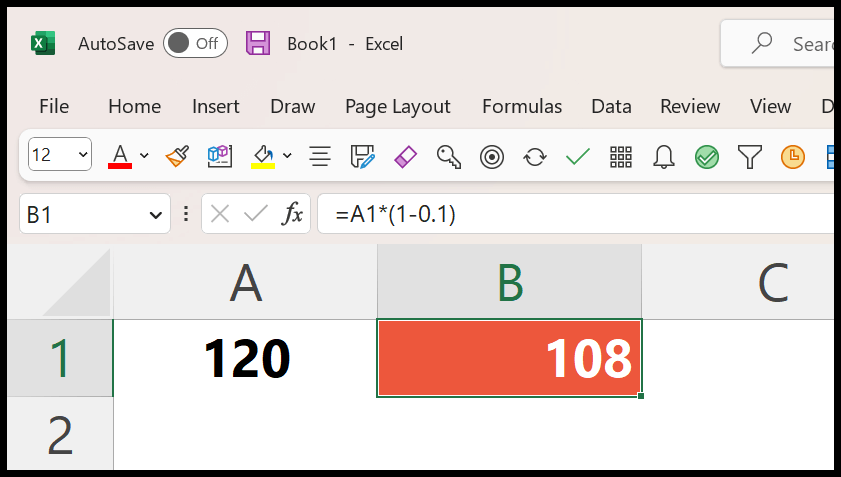This screenshot has width=841, height=477.
Task: Click the Excel app logo icon
Action: [43, 43]
